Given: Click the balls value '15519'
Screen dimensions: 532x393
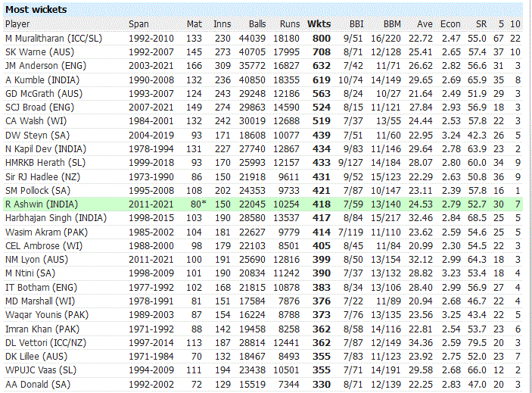Looking at the screenshot, I should (x=252, y=385).
